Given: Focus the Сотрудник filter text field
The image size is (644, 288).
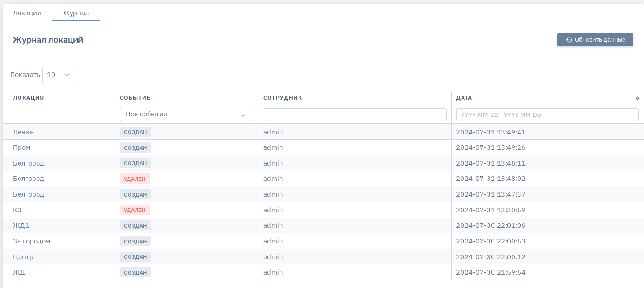Looking at the screenshot, I should point(355,115).
